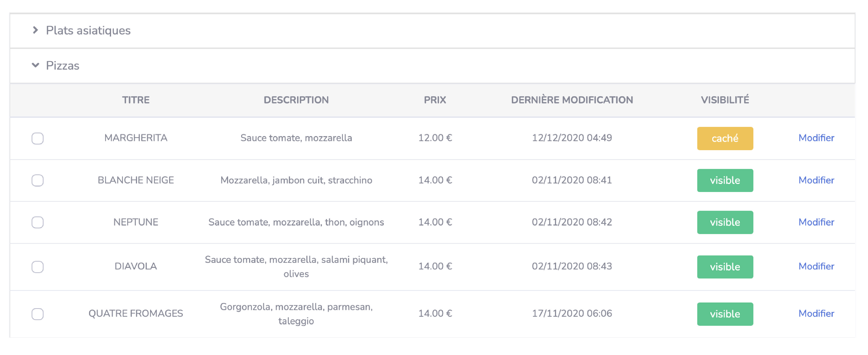Expand the Plats asiatiques section chevron
This screenshot has height=355, width=868.
[x=35, y=30]
